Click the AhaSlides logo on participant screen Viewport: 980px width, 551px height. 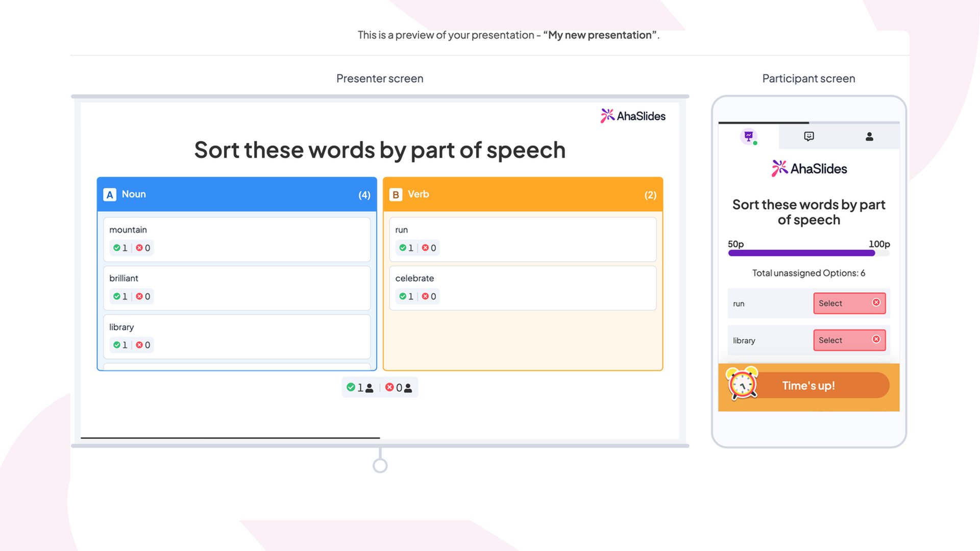pyautogui.click(x=809, y=168)
